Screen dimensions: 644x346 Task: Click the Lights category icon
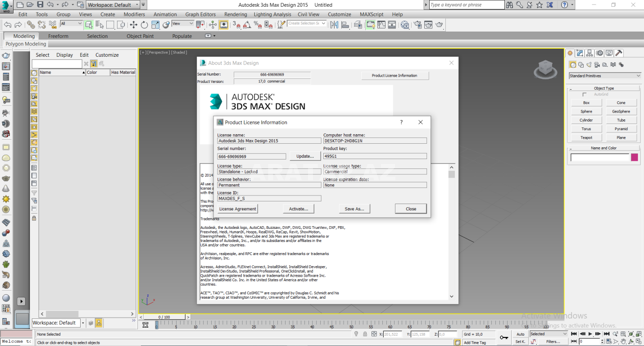coord(589,65)
